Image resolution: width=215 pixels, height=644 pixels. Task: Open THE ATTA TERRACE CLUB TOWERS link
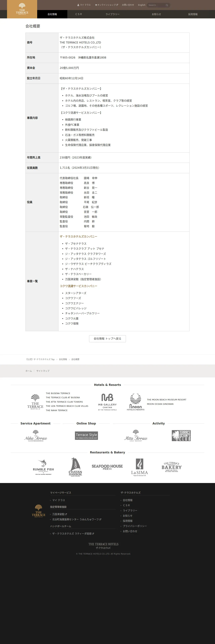coord(64,402)
